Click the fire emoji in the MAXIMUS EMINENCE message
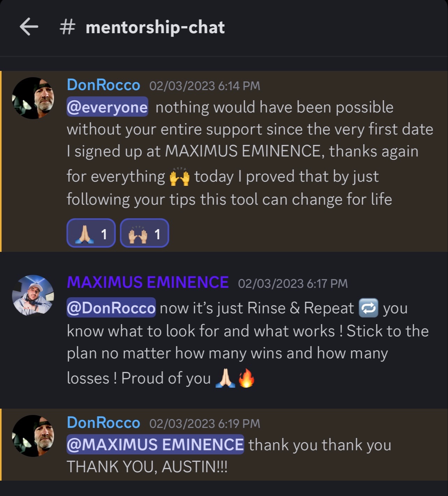The height and width of the screenshot is (496, 448). pyautogui.click(x=246, y=379)
